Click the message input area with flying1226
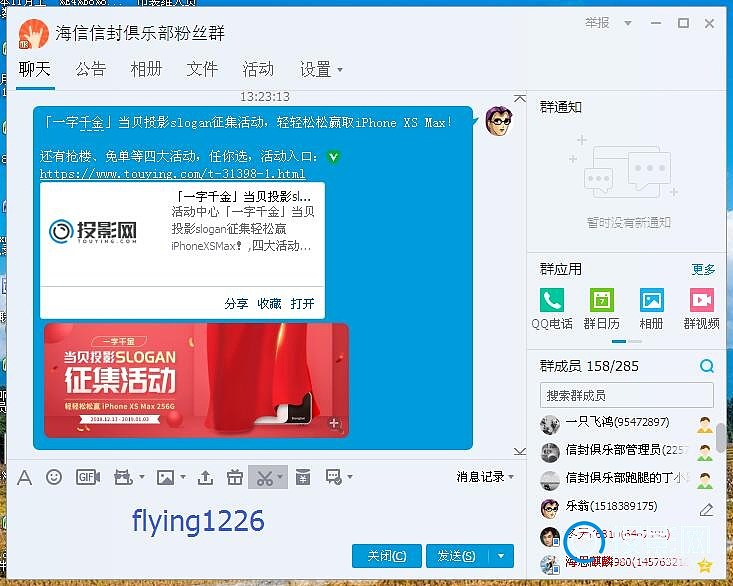 click(x=264, y=519)
